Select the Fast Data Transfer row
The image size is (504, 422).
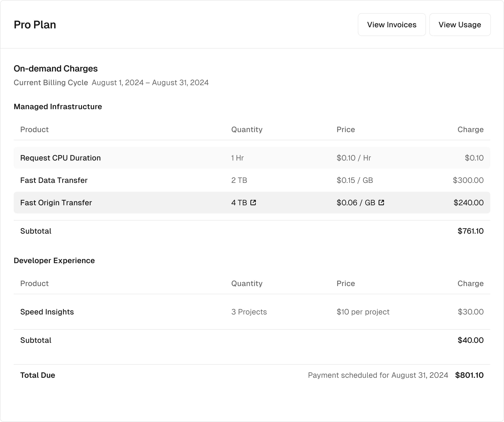(x=54, y=180)
